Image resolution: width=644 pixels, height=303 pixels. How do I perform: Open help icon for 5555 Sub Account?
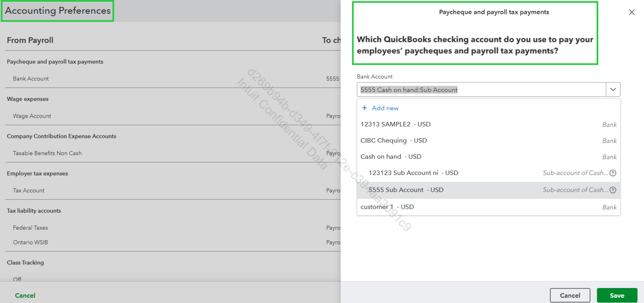click(x=613, y=190)
